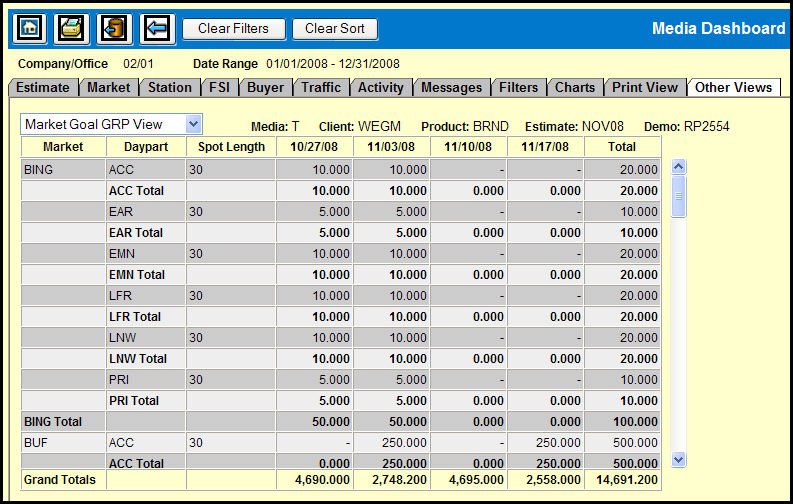Switch to the Filters tab
The height and width of the screenshot is (504, 793).
[x=519, y=87]
